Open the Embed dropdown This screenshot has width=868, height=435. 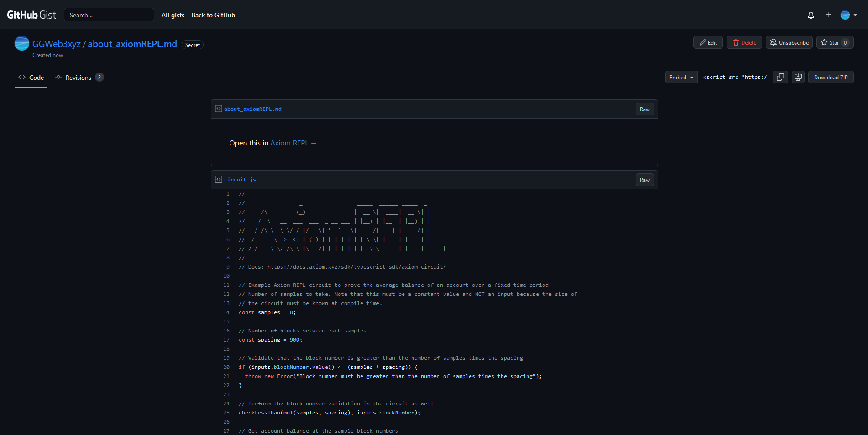(x=681, y=77)
